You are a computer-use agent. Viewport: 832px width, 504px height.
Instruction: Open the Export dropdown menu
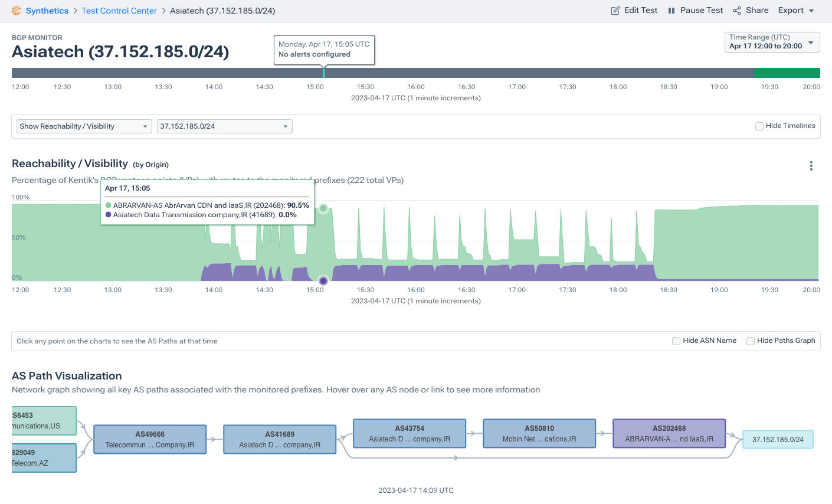click(x=796, y=11)
